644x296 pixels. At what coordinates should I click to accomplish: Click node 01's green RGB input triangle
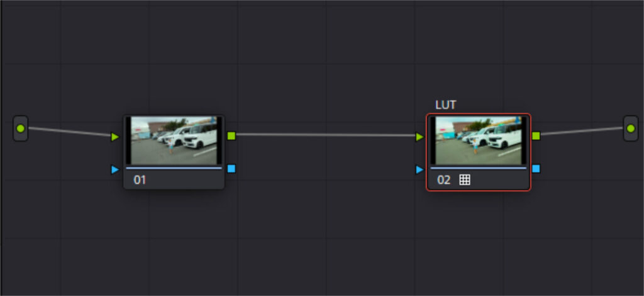coord(115,137)
